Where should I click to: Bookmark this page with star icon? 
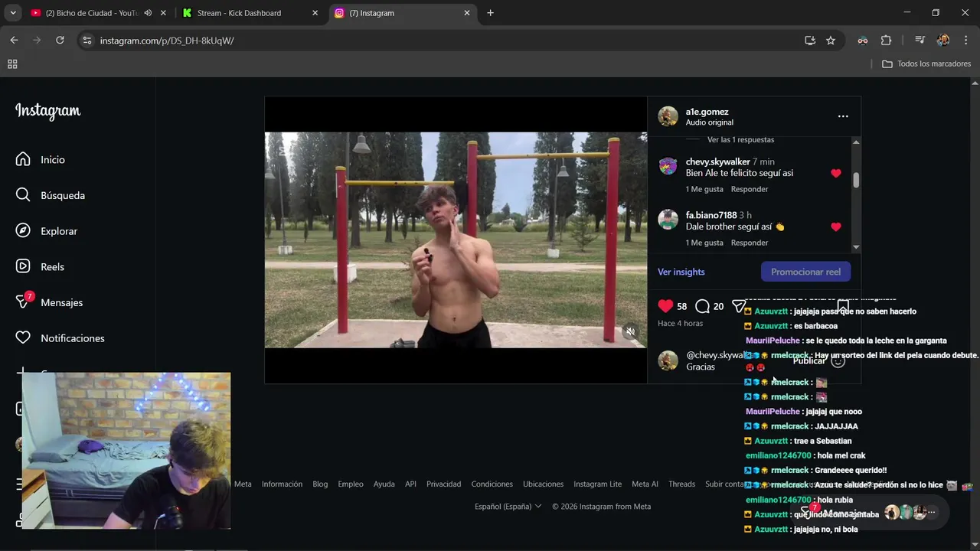831,41
